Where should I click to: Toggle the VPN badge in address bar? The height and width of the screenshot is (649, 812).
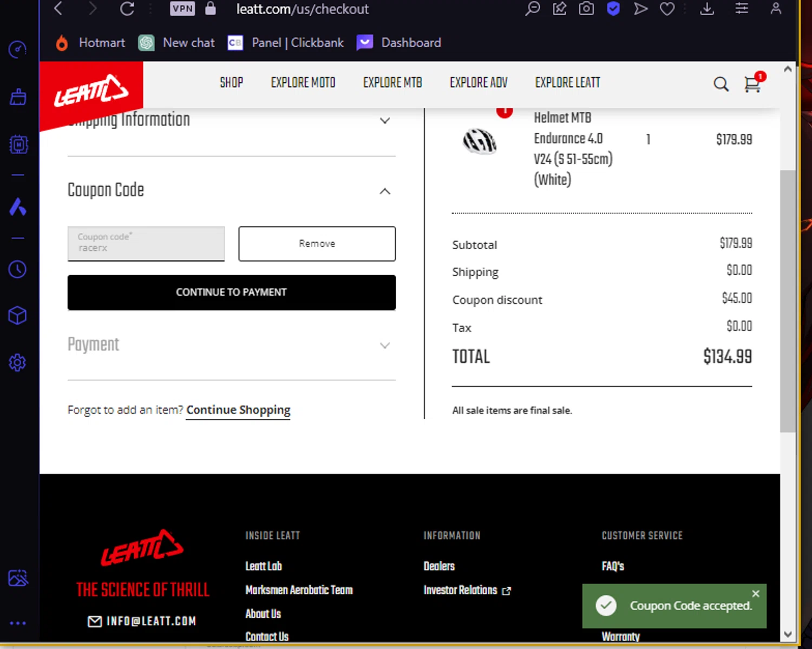coord(182,9)
